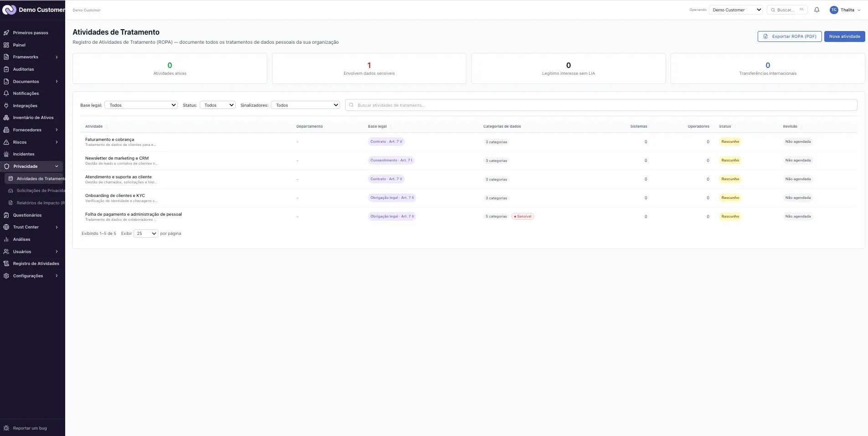
Task: Open the Status filter dropdown
Action: [217, 105]
